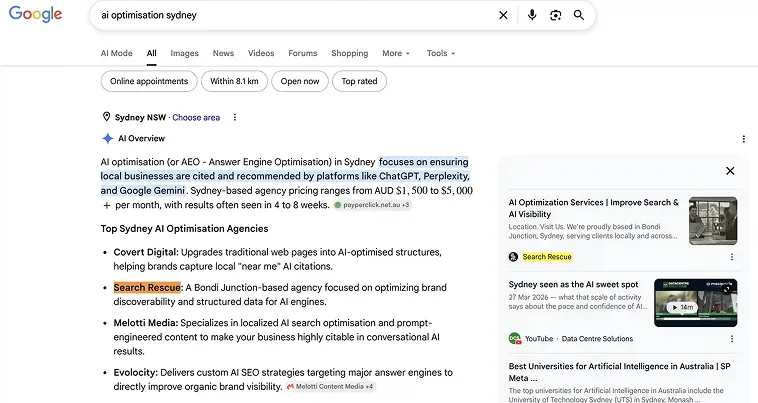Open the More dropdown menu
758x403 pixels.
click(396, 53)
